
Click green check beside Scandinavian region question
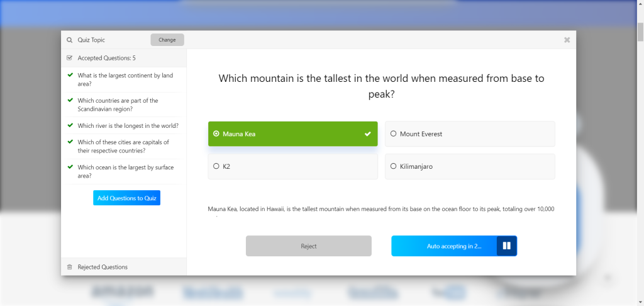pyautogui.click(x=70, y=100)
